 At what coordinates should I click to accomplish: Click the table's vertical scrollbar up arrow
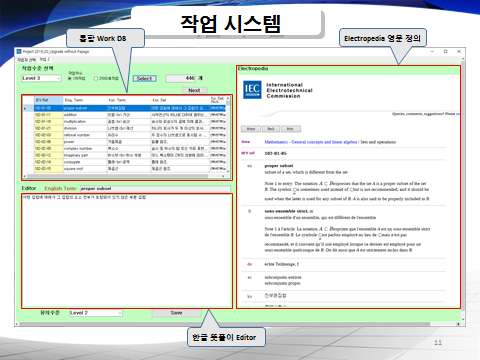[x=228, y=99]
